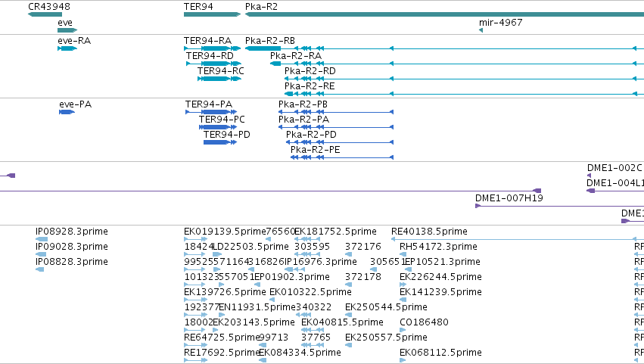
Task: Click IP08828.3prime EST label
Action: pyautogui.click(x=72, y=262)
